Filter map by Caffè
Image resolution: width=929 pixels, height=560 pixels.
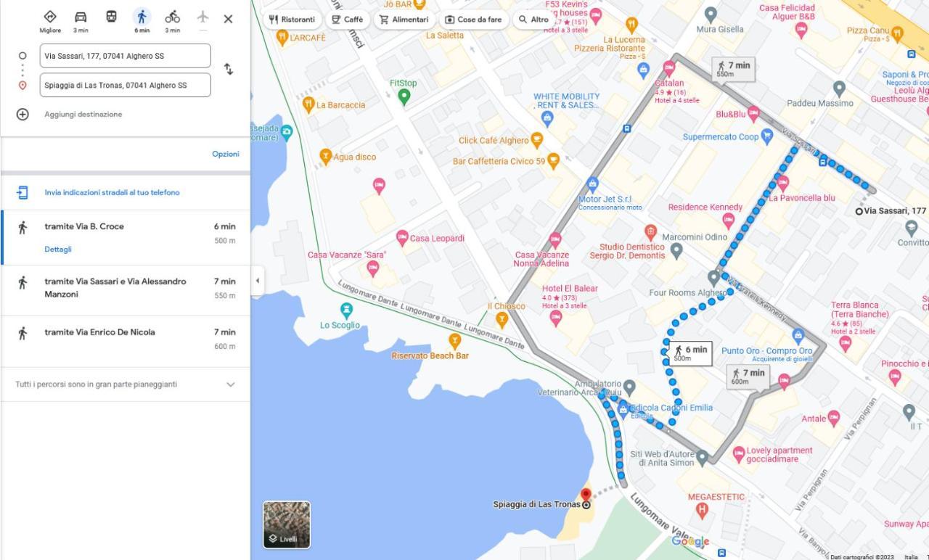(347, 20)
